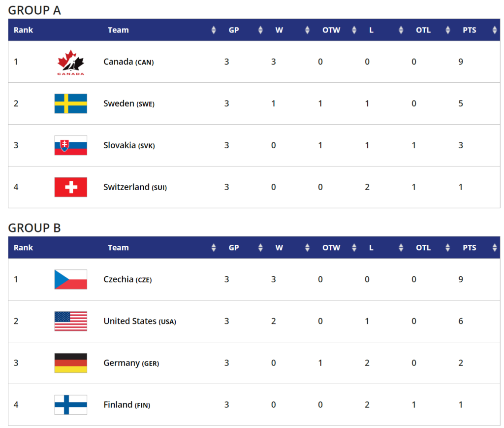
Task: Click the Group B L column header
Action: pyautogui.click(x=371, y=248)
